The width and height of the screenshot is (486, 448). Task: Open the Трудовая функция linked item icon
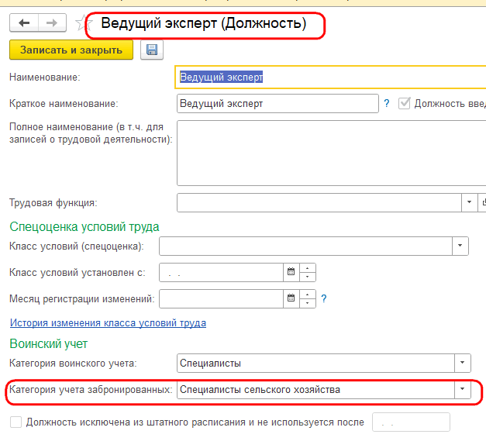coord(482,202)
